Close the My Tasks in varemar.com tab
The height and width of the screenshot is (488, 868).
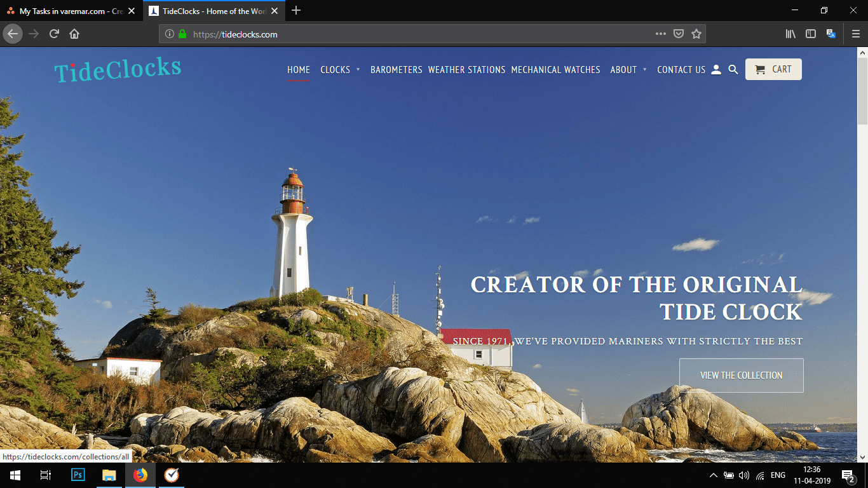point(132,11)
